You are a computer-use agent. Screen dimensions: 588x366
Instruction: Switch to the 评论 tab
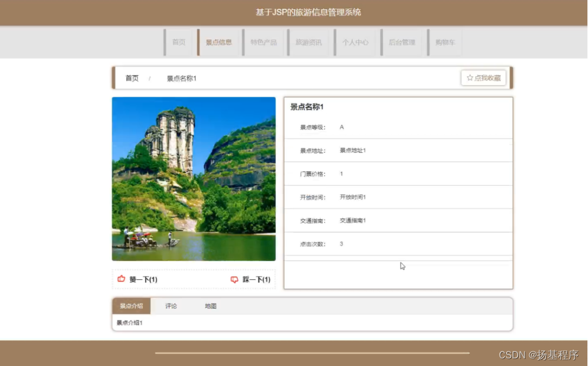point(171,306)
